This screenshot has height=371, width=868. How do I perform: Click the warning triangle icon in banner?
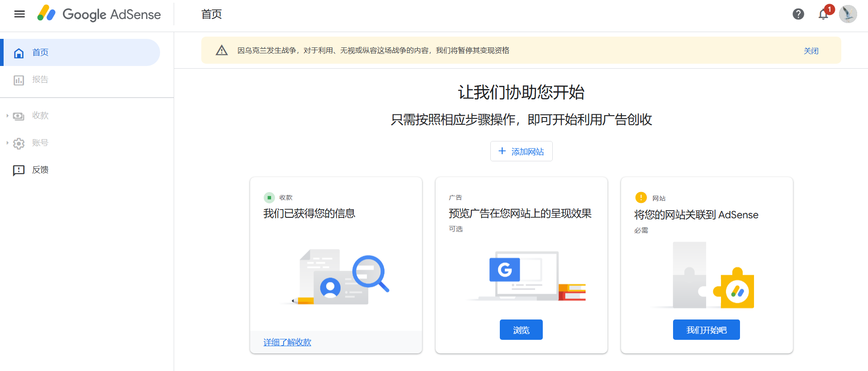pos(222,50)
